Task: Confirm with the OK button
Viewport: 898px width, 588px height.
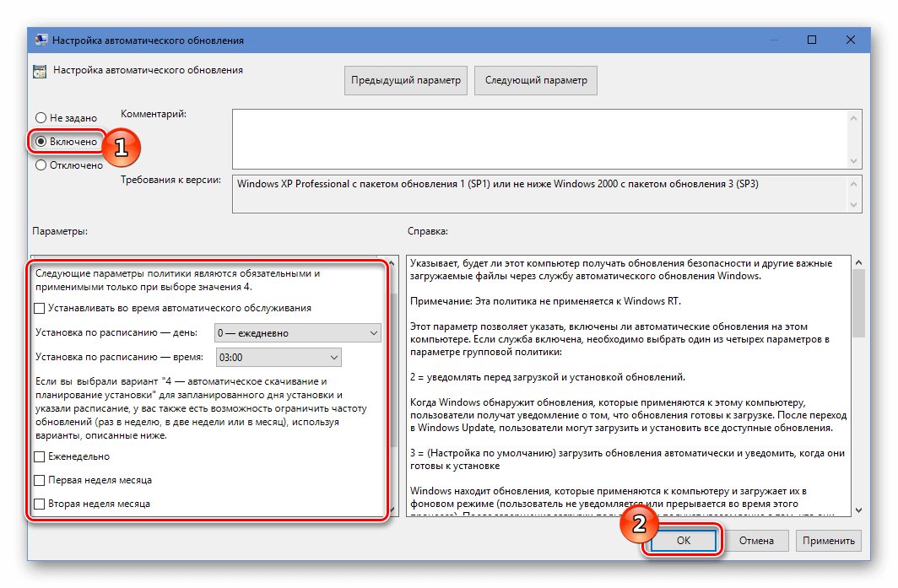Action: [x=684, y=541]
